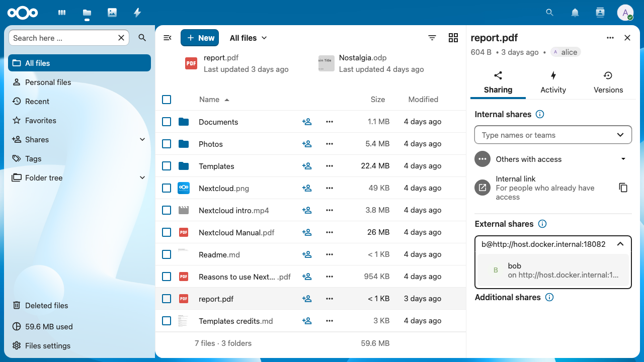Create a new item with New button
This screenshot has width=644, height=362.
[200, 38]
